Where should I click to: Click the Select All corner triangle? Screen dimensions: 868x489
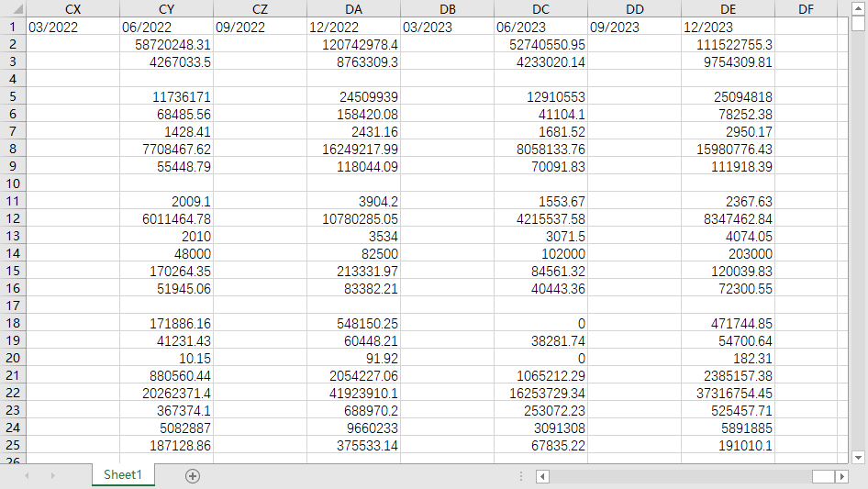click(x=17, y=9)
